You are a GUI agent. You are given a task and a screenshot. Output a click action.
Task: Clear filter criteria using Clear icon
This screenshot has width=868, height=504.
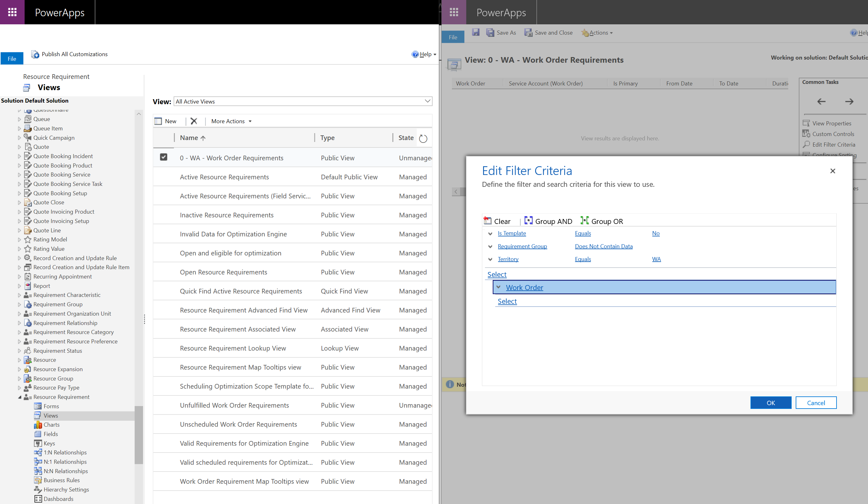(487, 220)
